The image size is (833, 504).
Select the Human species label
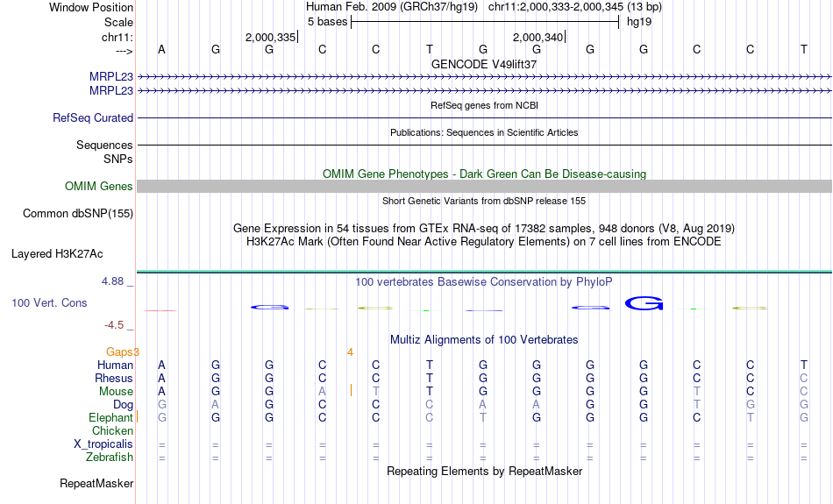(x=115, y=365)
